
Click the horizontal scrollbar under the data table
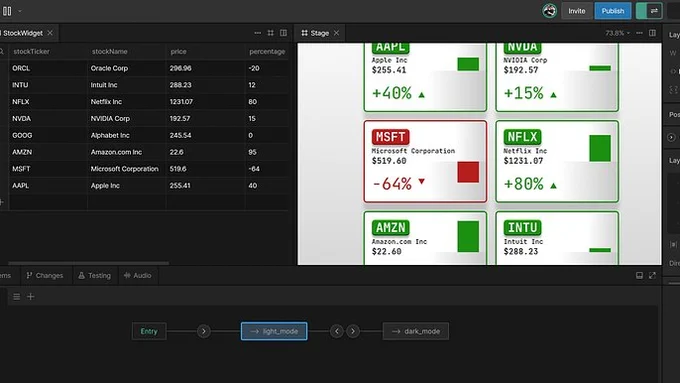click(x=88, y=263)
